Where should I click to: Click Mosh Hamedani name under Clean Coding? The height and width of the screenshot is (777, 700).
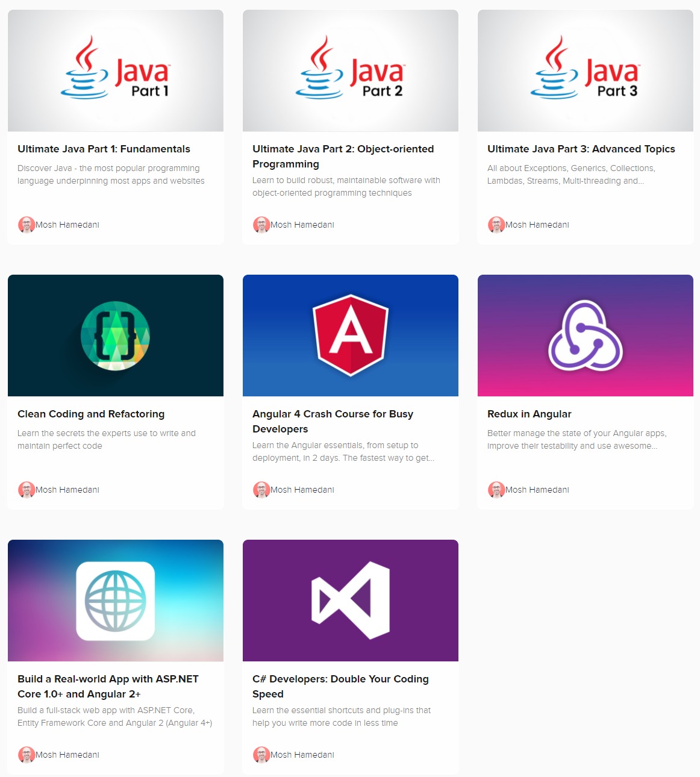pos(67,490)
